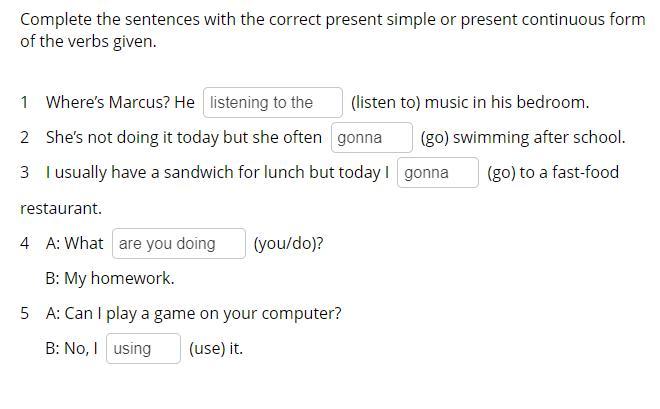
Task: Click the word 'restaurant.' on the wrapped line
Action: [x=61, y=208]
